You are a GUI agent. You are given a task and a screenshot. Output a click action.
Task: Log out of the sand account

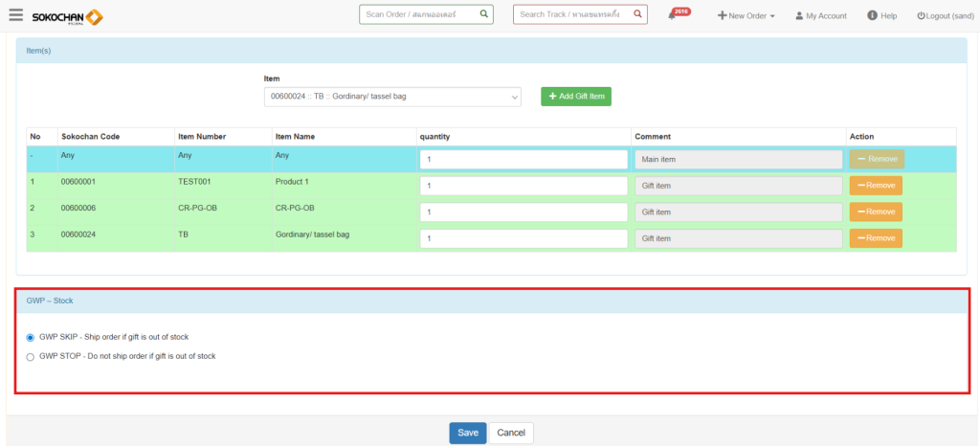(945, 16)
